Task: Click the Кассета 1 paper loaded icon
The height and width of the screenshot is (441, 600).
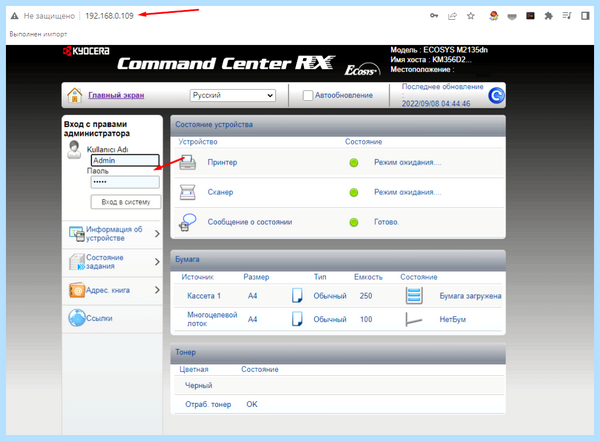Action: point(414,296)
